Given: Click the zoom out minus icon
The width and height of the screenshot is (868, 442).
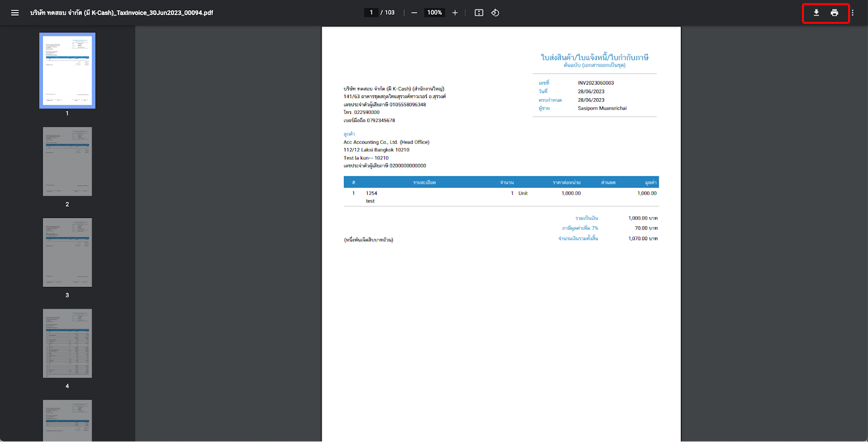Looking at the screenshot, I should click(x=414, y=12).
